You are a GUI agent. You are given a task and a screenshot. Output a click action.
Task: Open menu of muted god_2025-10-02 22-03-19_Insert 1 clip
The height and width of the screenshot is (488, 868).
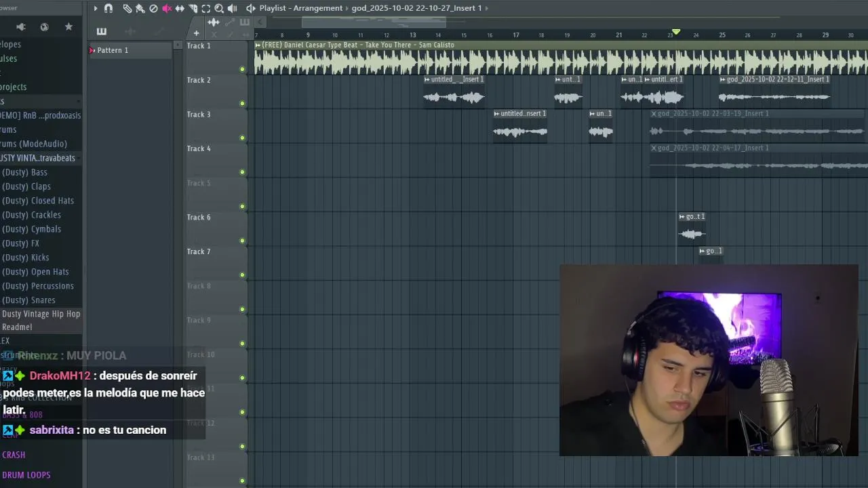click(x=654, y=114)
